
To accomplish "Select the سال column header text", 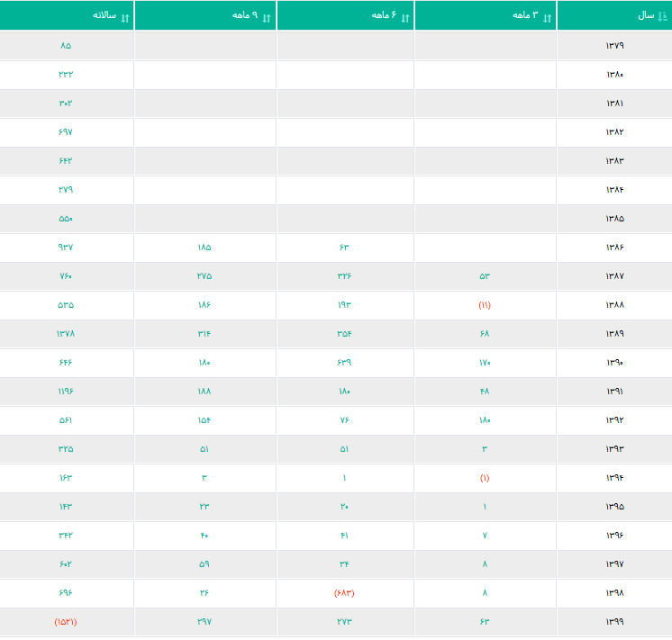I will (646, 16).
